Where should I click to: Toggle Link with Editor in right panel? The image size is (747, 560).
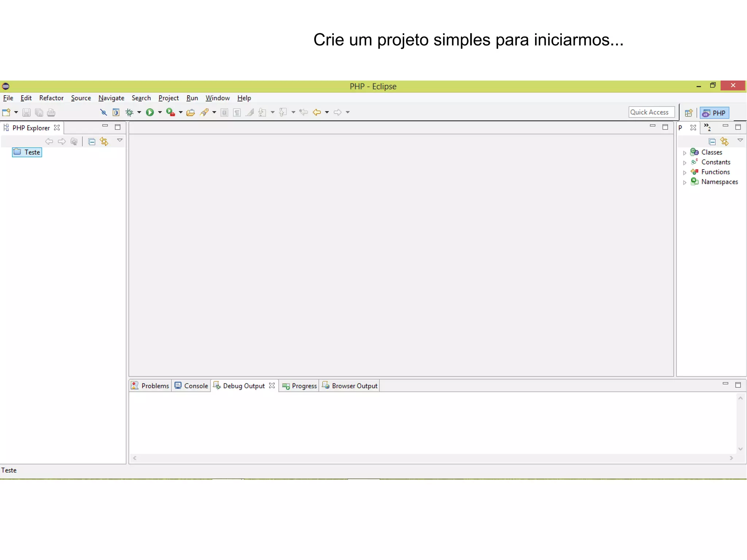point(724,142)
